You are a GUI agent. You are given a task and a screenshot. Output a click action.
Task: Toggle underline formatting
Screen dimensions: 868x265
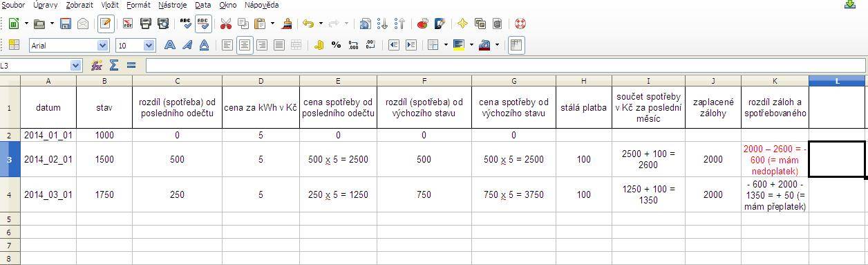click(205, 45)
